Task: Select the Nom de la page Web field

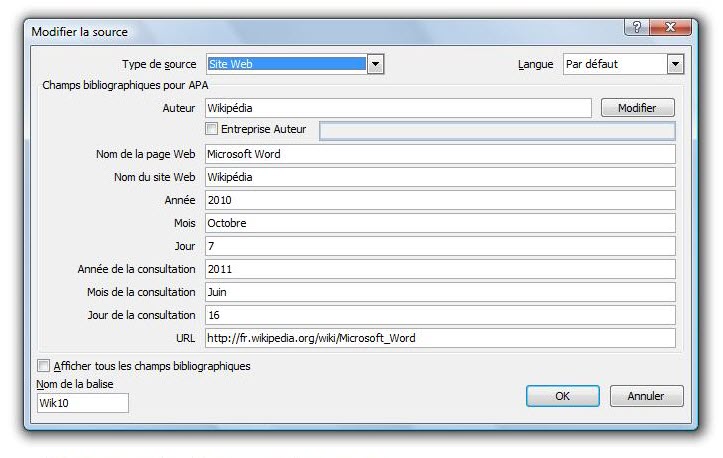Action: (x=440, y=154)
